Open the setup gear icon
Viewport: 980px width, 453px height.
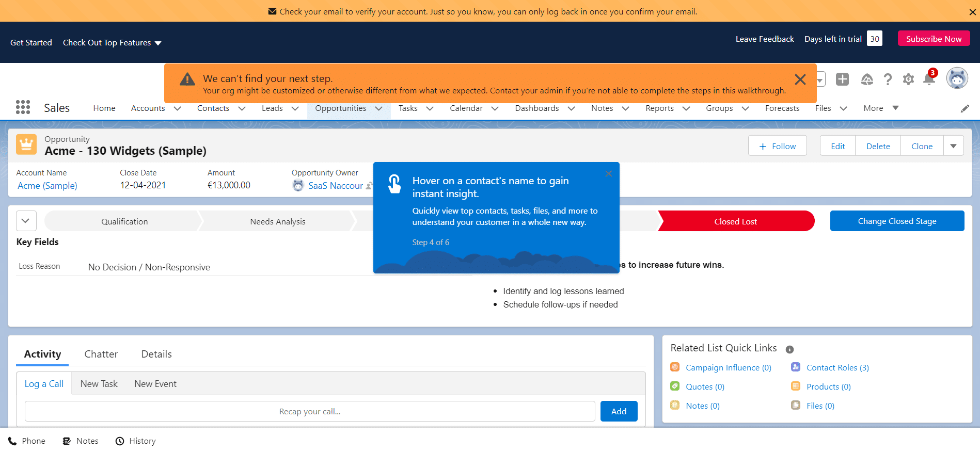[908, 79]
